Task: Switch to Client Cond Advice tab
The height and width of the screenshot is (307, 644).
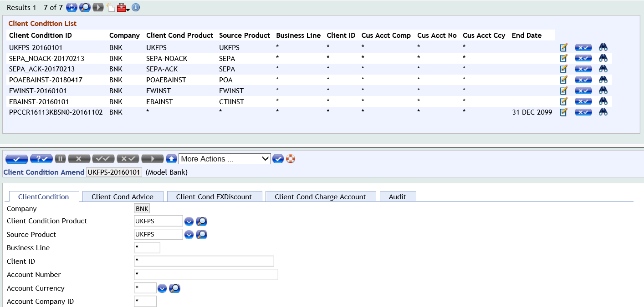Action: coord(122,196)
